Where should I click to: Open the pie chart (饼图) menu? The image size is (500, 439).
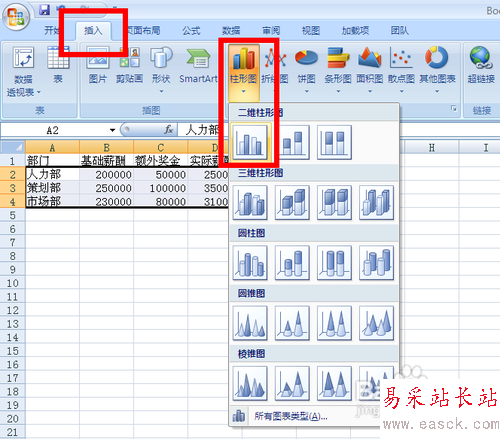coord(306,70)
